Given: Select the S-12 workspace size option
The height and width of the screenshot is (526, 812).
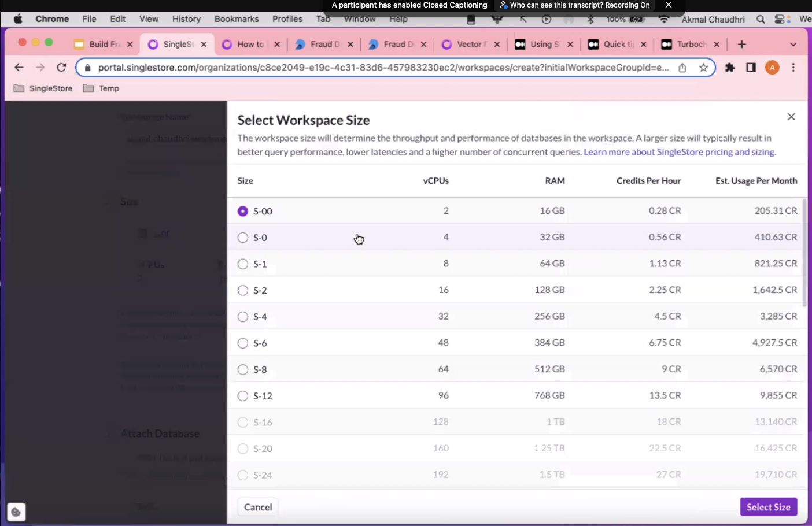Looking at the screenshot, I should point(243,396).
